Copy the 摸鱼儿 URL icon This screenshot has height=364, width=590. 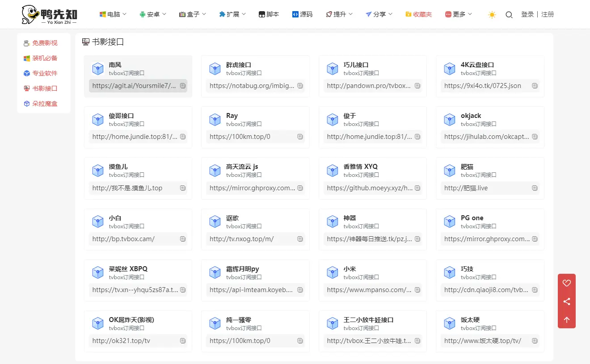point(183,188)
